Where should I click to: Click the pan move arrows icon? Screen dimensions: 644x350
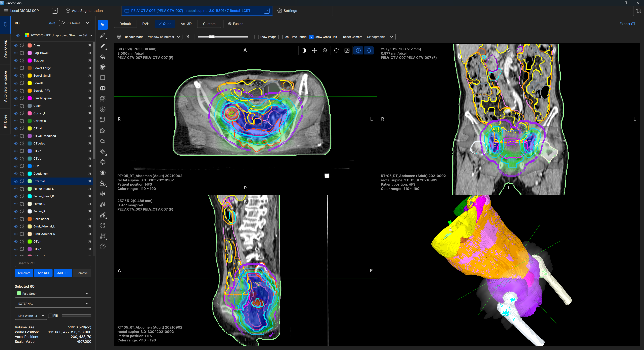(x=314, y=50)
